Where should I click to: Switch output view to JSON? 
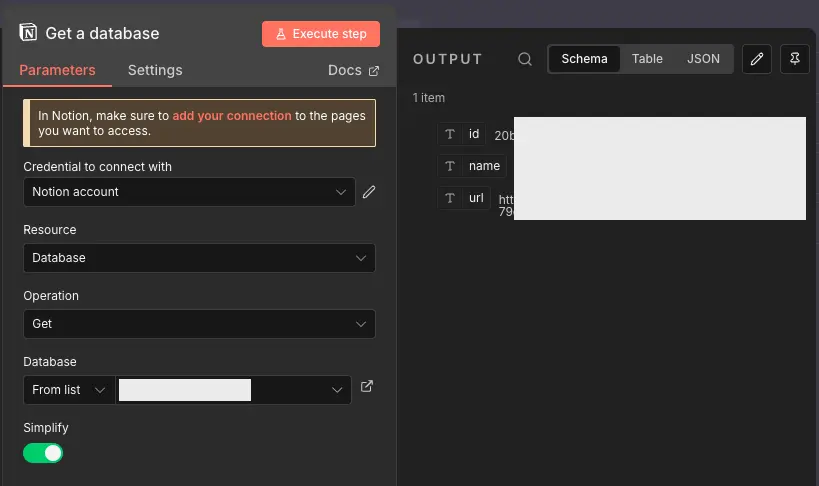703,59
